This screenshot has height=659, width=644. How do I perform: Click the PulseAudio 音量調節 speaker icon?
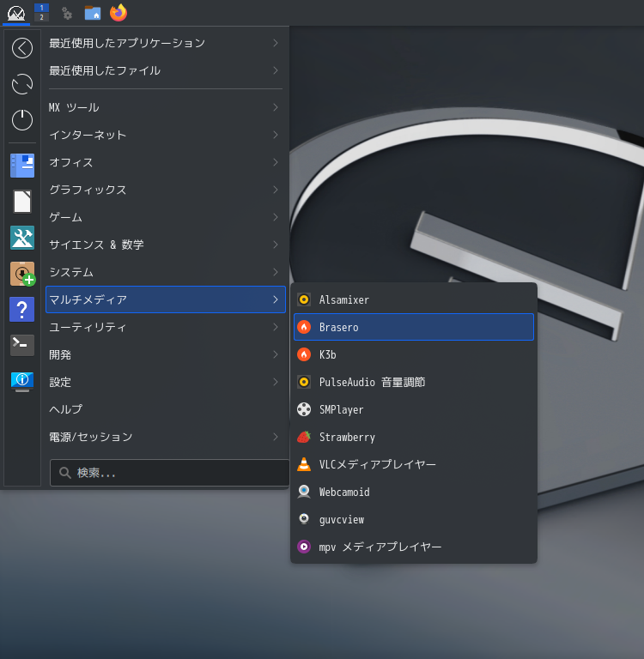pos(304,382)
